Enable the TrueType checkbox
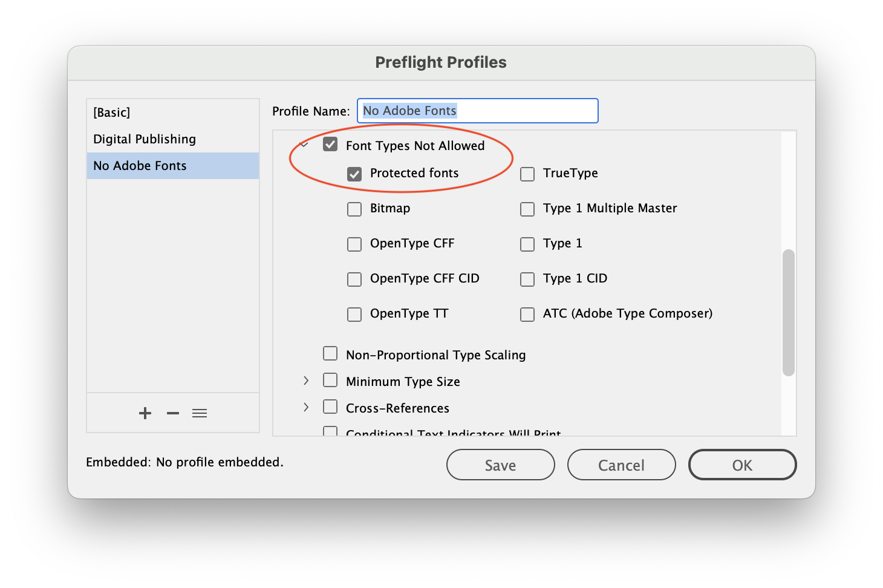Image resolution: width=883 pixels, height=588 pixels. pos(527,174)
